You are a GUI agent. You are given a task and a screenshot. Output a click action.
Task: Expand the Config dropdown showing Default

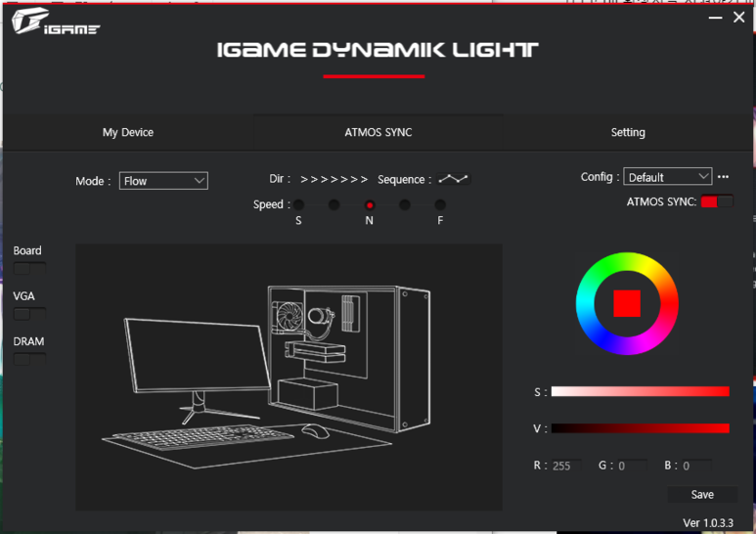(667, 177)
